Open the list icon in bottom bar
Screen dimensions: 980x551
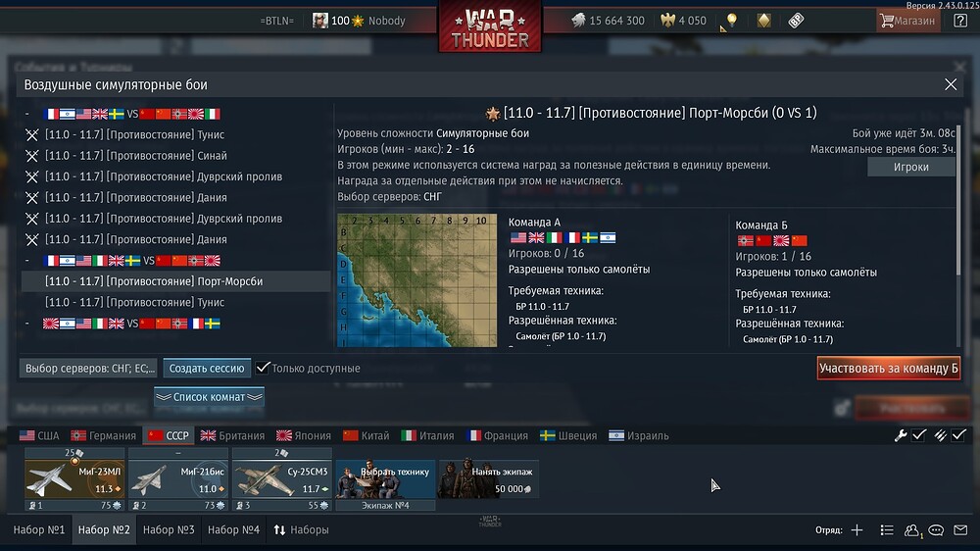point(886,529)
